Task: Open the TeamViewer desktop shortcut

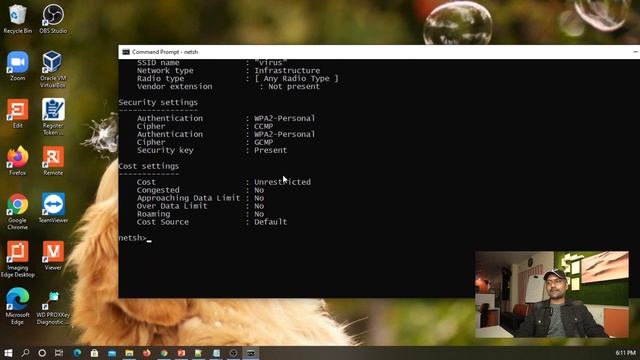Action: pyautogui.click(x=53, y=208)
